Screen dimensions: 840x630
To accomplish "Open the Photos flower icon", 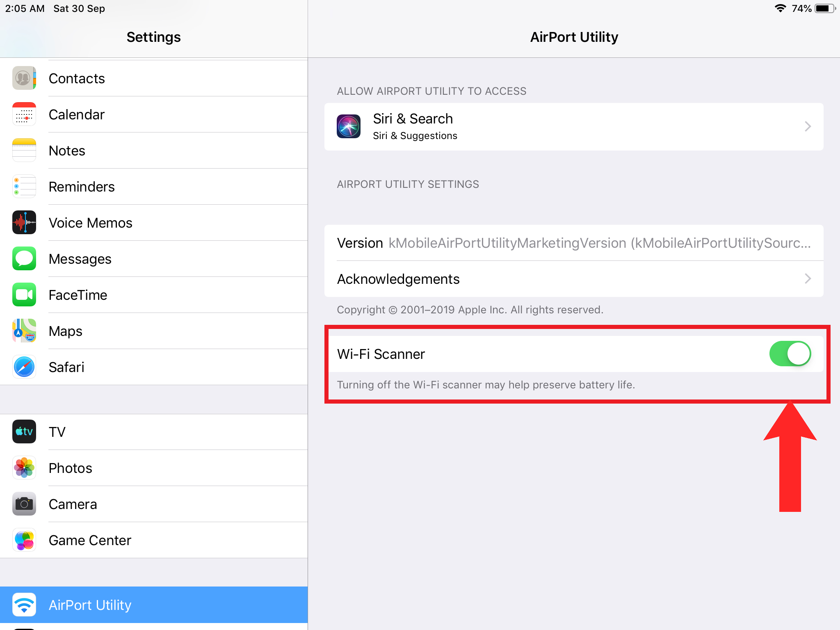I will [x=24, y=468].
